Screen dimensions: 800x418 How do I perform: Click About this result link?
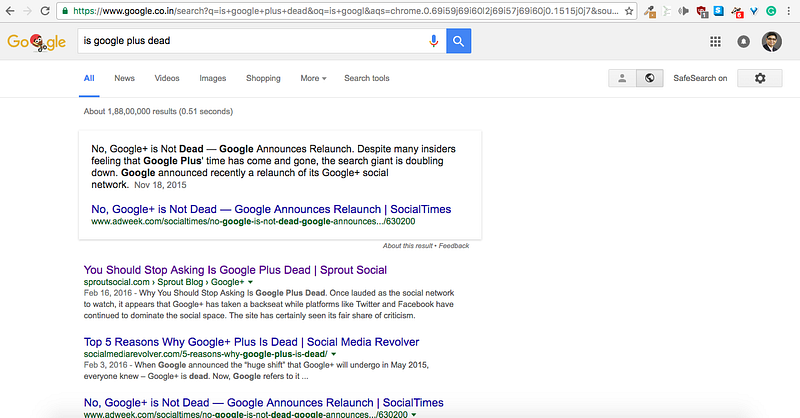(x=407, y=246)
